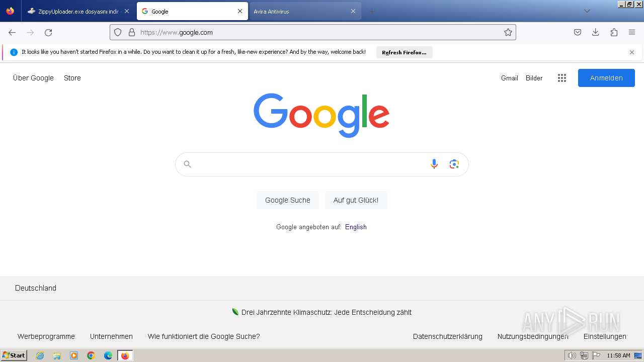This screenshot has width=644, height=362.
Task: Open Bilder image search link
Action: [x=534, y=78]
